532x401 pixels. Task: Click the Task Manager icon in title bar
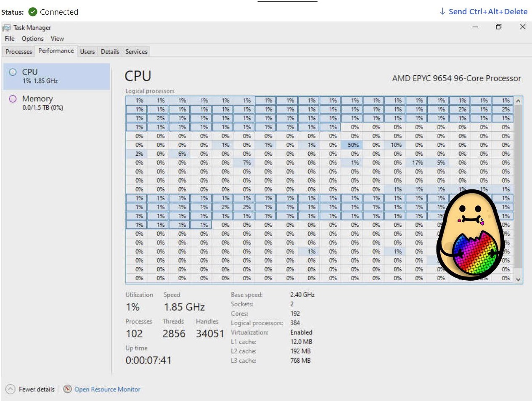[x=7, y=27]
